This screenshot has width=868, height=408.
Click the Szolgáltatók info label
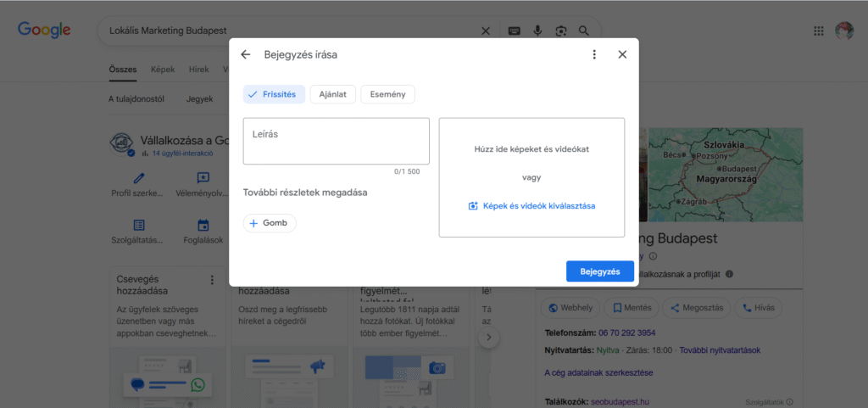coord(769,402)
